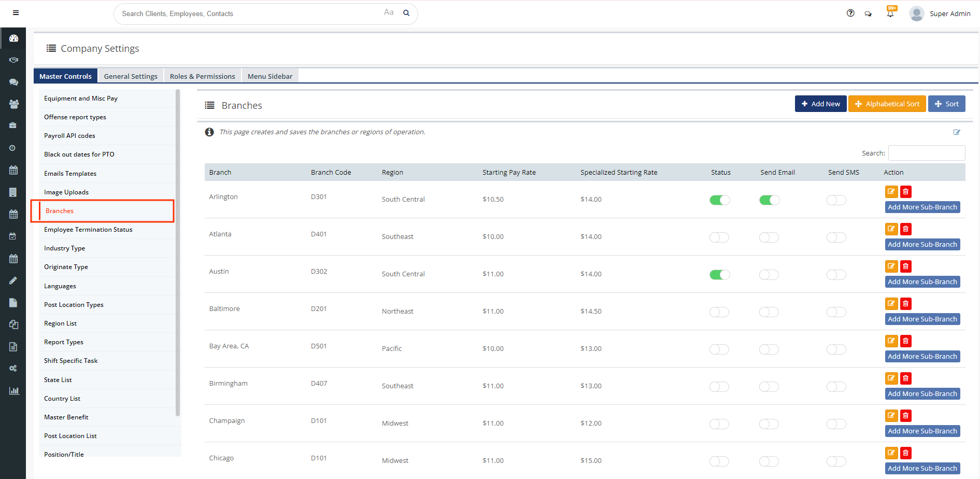The width and height of the screenshot is (980, 479).
Task: Click the search magnifier icon
Action: pyautogui.click(x=406, y=13)
